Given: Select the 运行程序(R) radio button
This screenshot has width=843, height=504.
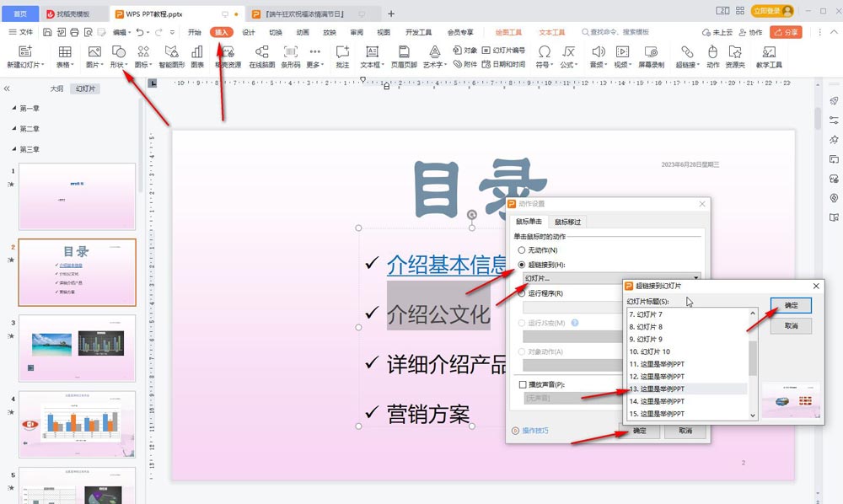Looking at the screenshot, I should (x=522, y=293).
